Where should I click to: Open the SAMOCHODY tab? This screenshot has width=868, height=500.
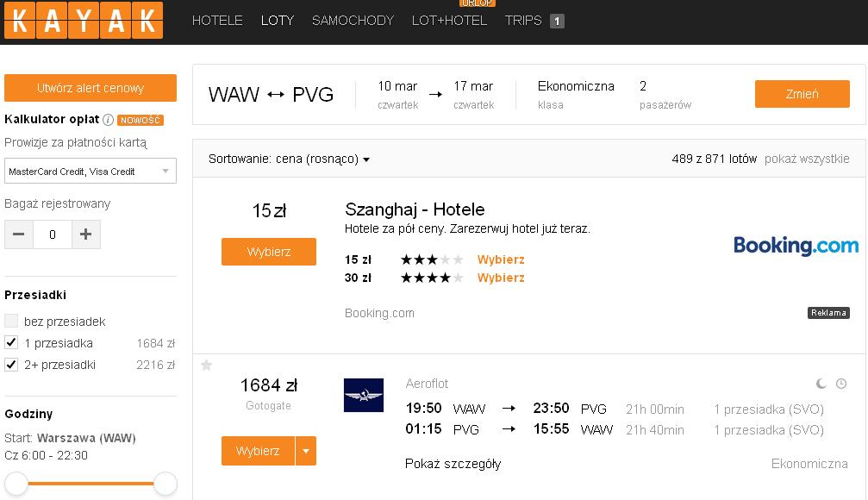[353, 21]
